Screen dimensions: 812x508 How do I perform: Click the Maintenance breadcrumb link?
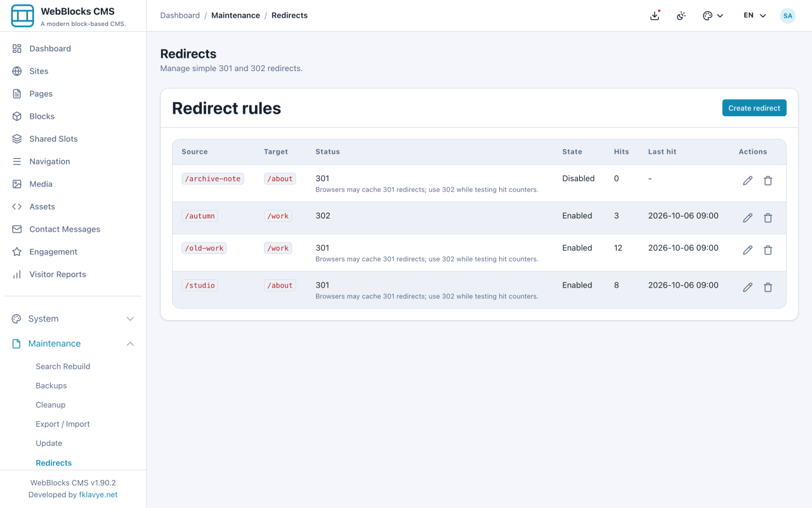[235, 15]
